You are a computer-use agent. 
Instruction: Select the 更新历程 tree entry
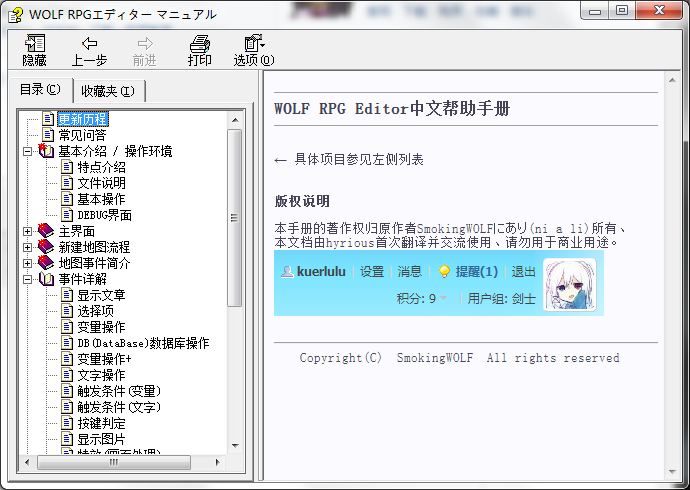pyautogui.click(x=82, y=119)
